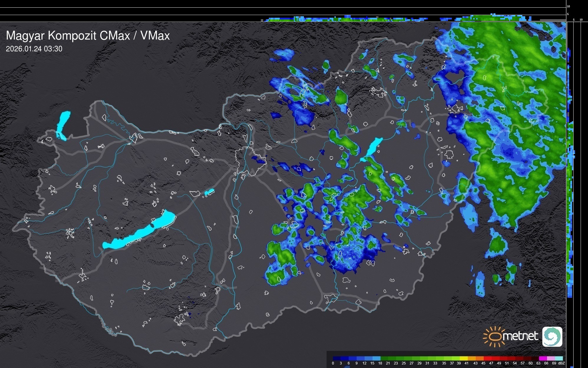Click the 21 value label under legend

point(388,363)
